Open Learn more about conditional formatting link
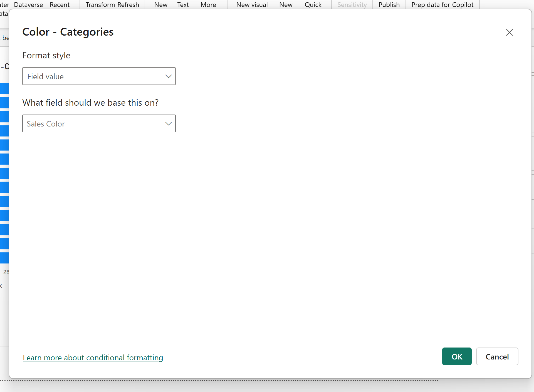 click(x=93, y=358)
